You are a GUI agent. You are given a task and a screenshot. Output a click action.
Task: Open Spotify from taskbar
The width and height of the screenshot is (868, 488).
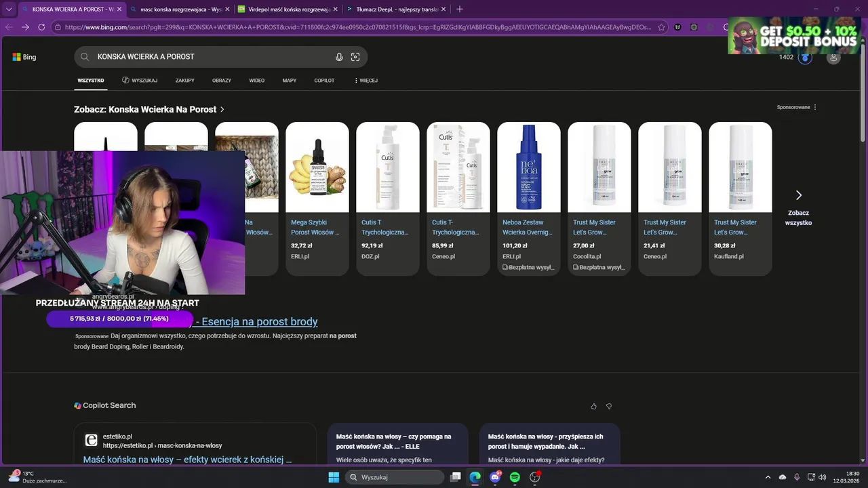pyautogui.click(x=515, y=477)
